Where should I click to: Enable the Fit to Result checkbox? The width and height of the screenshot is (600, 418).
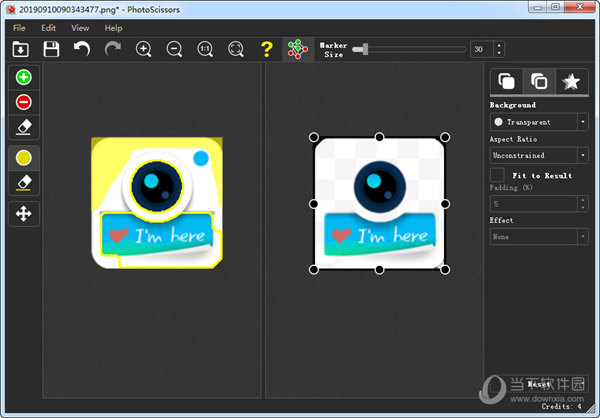497,175
